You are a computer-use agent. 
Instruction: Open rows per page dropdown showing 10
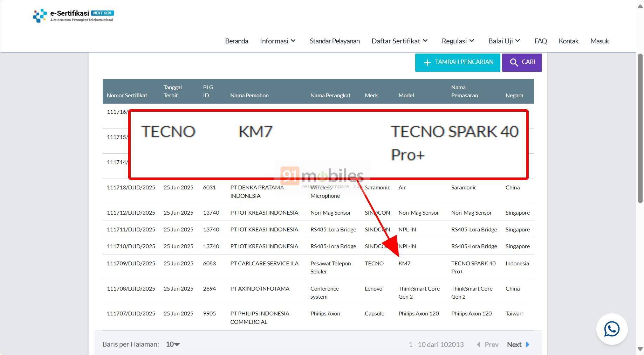(x=173, y=344)
